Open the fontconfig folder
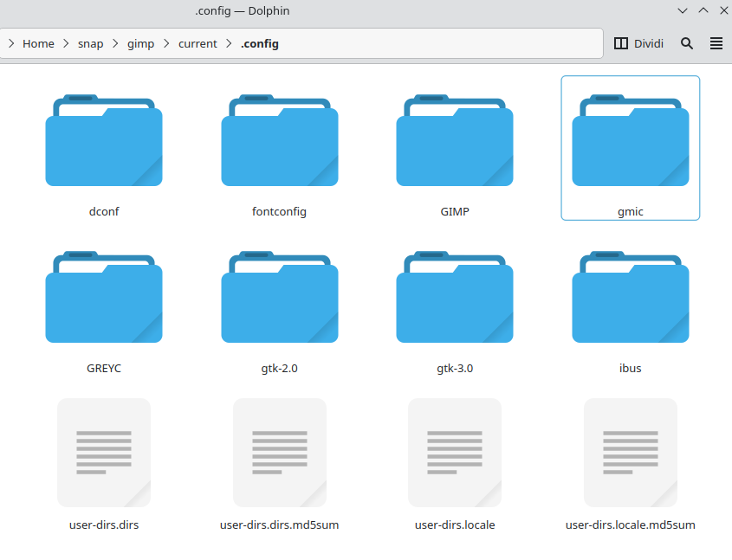The height and width of the screenshot is (560, 732). (279, 141)
